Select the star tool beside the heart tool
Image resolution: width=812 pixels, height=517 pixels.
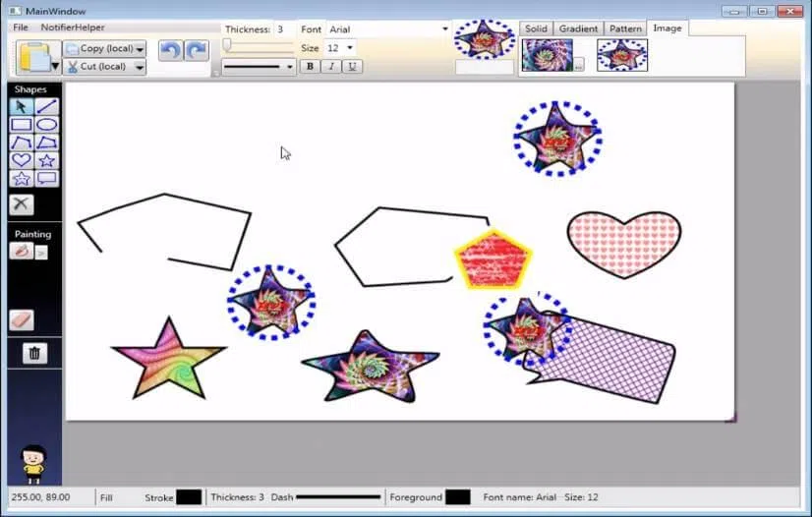(46, 160)
